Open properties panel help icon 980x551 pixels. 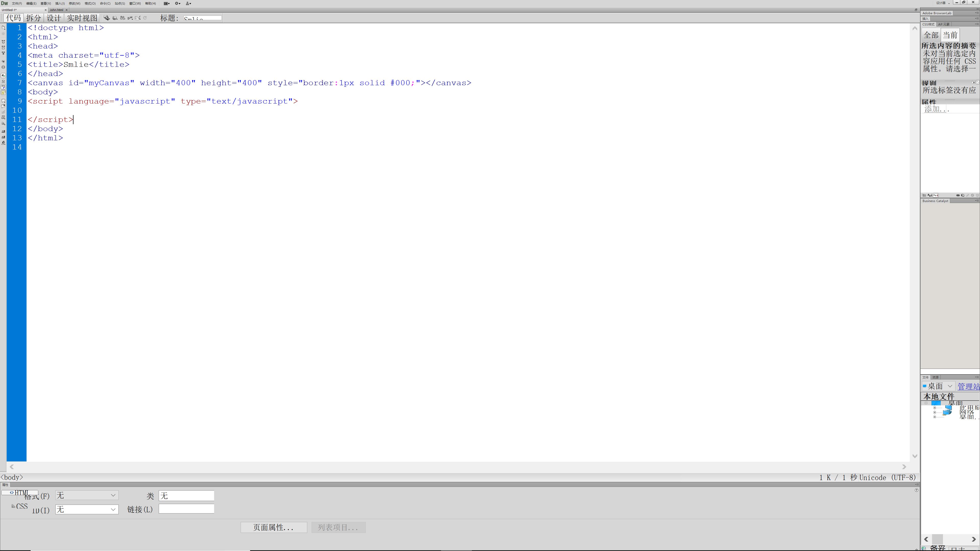916,490
